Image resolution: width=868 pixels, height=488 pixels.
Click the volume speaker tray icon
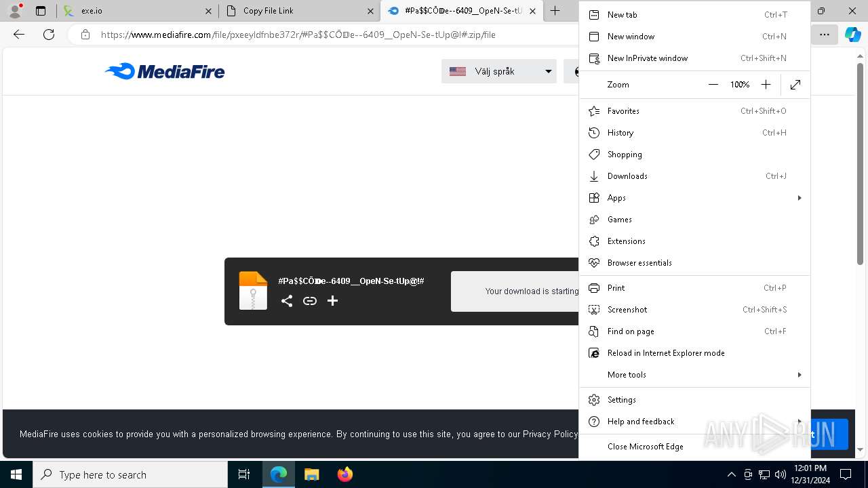coord(780,474)
